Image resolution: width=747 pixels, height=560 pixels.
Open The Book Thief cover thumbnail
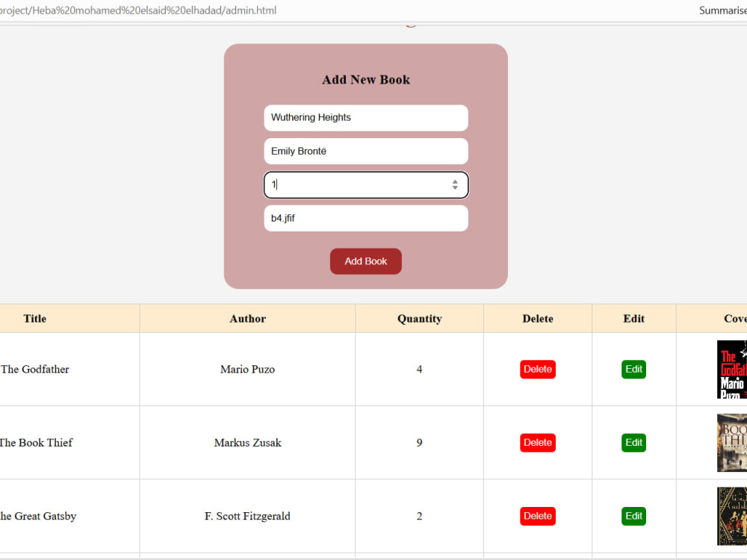732,442
